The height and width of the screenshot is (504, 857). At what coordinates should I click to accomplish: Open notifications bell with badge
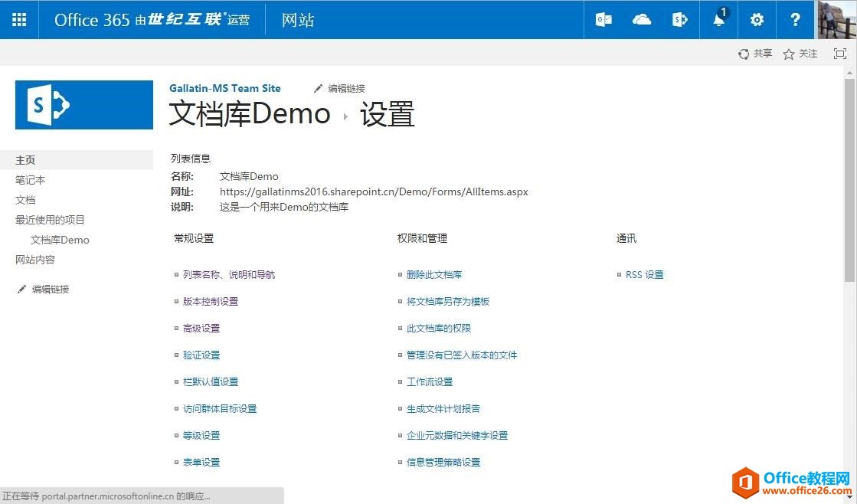pyautogui.click(x=719, y=20)
